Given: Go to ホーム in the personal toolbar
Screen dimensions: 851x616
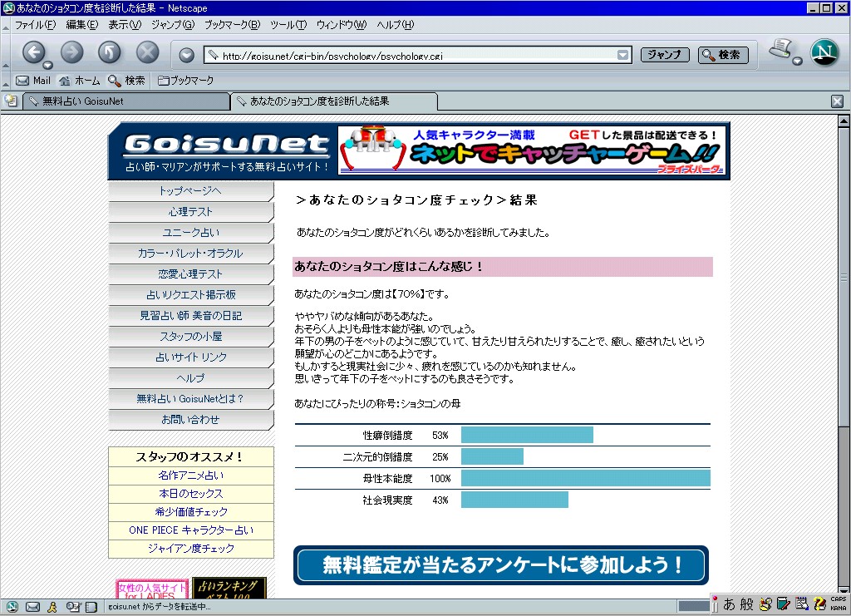Looking at the screenshot, I should [80, 81].
